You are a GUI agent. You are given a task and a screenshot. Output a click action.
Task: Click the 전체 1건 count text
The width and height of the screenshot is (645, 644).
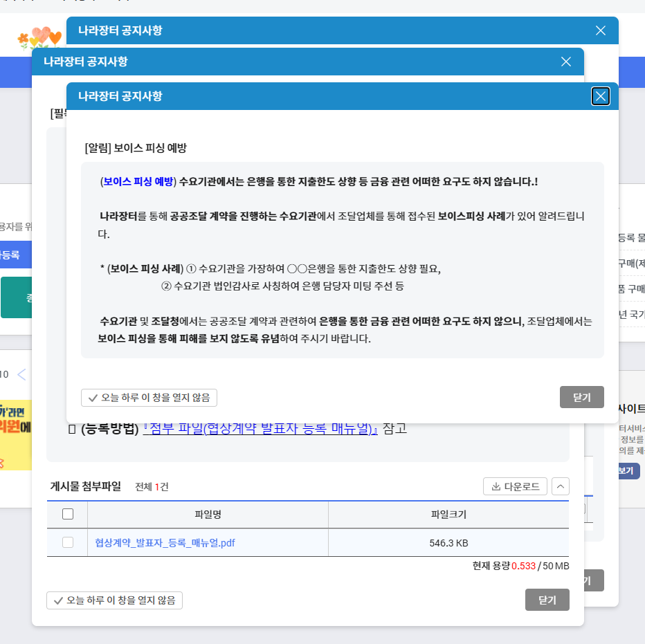152,487
